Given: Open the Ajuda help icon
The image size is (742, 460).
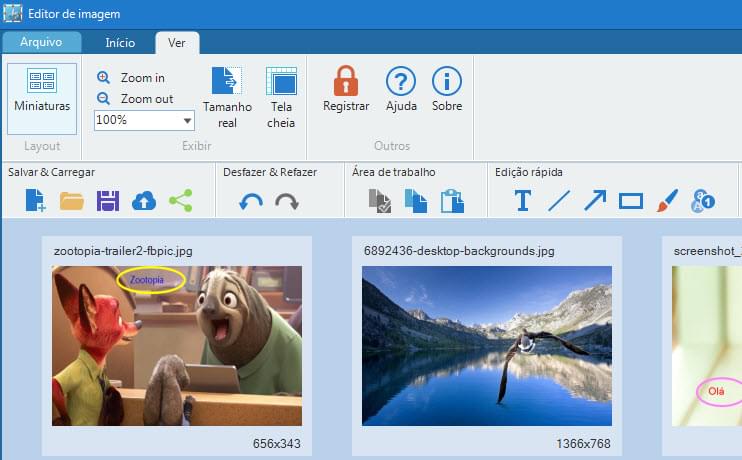Looking at the screenshot, I should click(x=401, y=81).
